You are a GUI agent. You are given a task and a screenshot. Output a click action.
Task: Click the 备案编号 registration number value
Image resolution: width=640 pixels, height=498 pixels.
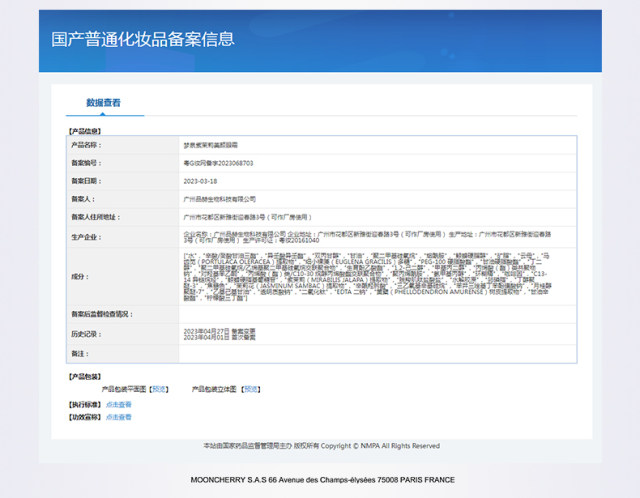[218, 163]
